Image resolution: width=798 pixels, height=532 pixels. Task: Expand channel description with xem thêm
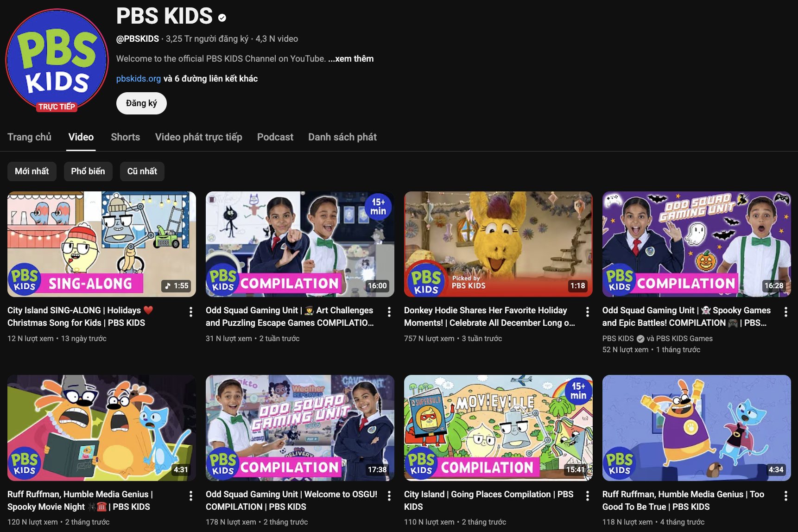coord(351,59)
